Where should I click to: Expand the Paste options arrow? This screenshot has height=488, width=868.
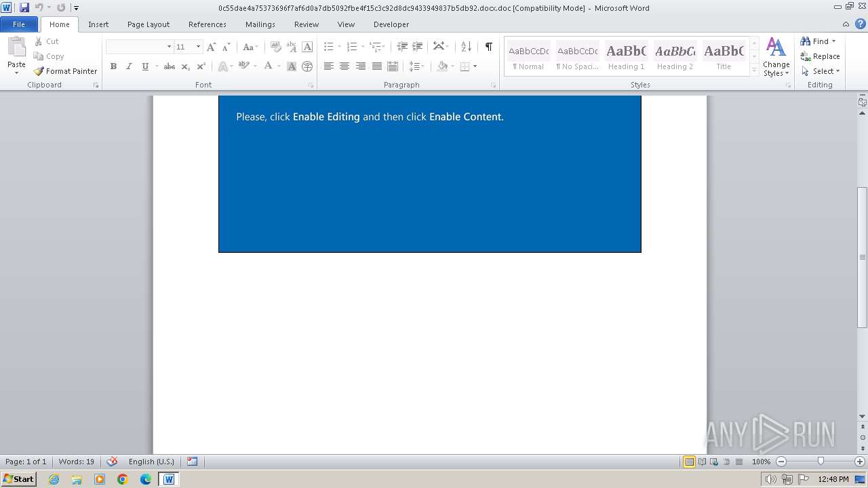[16, 73]
